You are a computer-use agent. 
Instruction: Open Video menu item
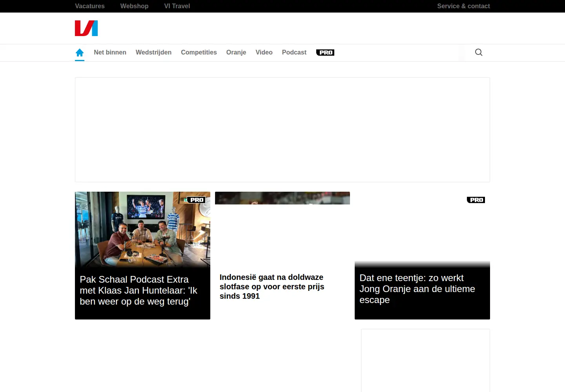(x=264, y=53)
